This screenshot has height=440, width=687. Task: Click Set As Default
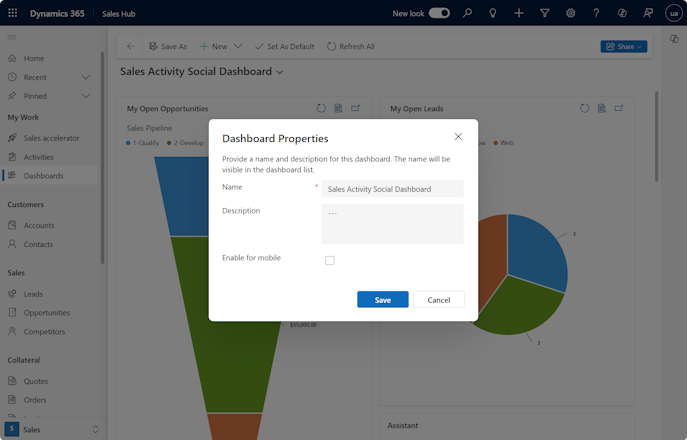coord(285,46)
